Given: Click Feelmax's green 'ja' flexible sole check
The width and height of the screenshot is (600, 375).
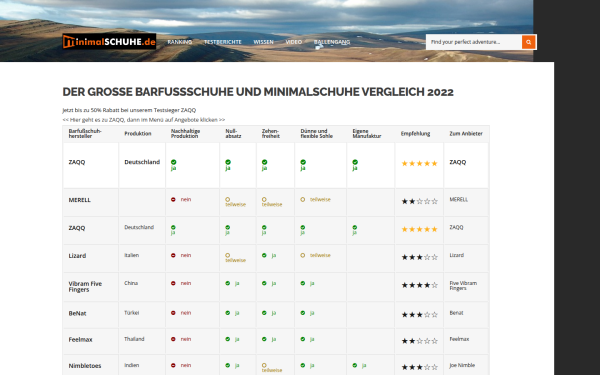Looking at the screenshot, I should click(303, 339).
